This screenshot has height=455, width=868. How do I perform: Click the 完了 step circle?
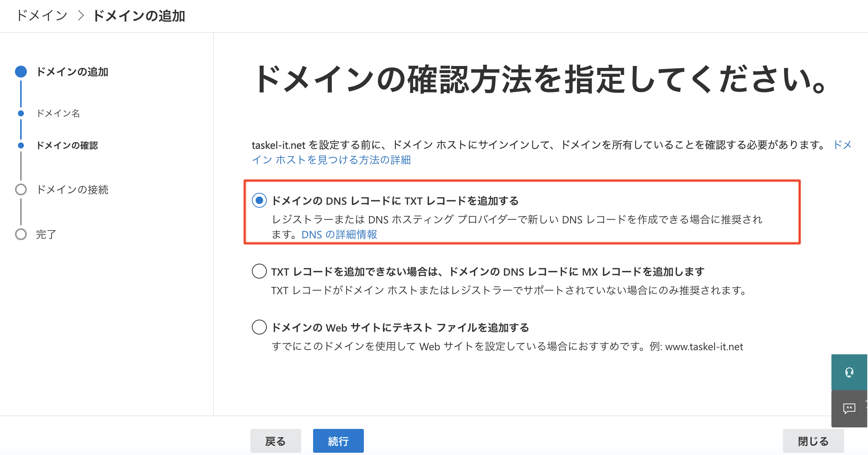coord(21,234)
